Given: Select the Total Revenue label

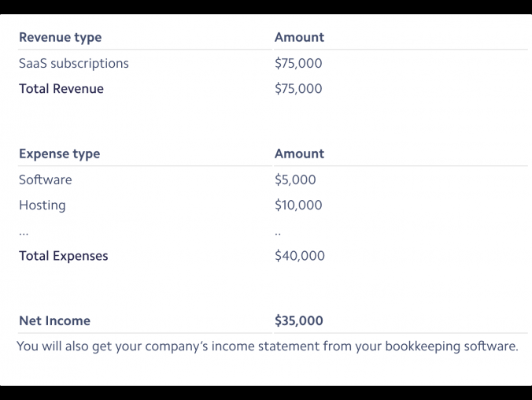Looking at the screenshot, I should tap(61, 88).
